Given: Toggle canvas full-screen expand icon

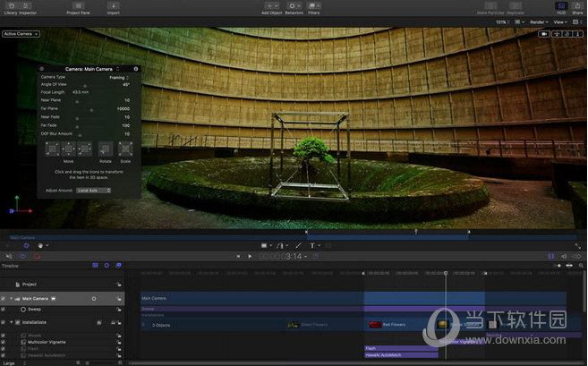Looking at the screenshot, I should tap(578, 246).
